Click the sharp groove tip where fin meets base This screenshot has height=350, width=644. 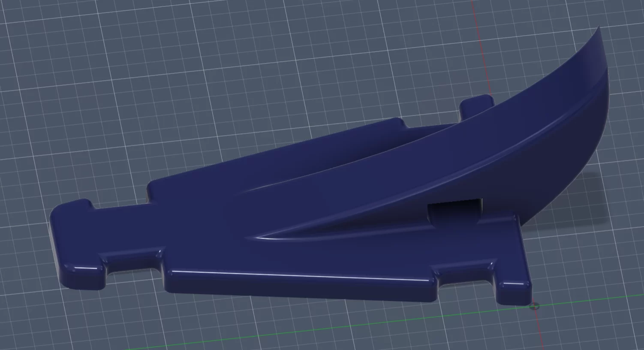tap(257, 236)
